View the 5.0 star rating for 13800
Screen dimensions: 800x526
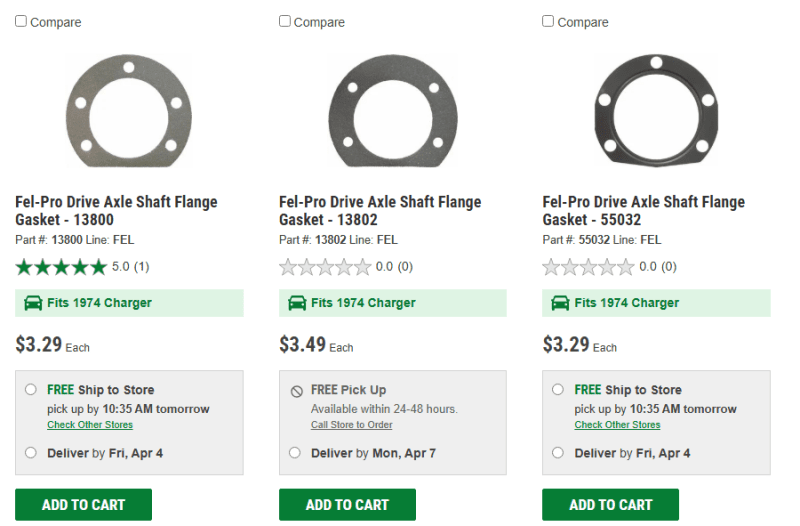coord(61,267)
